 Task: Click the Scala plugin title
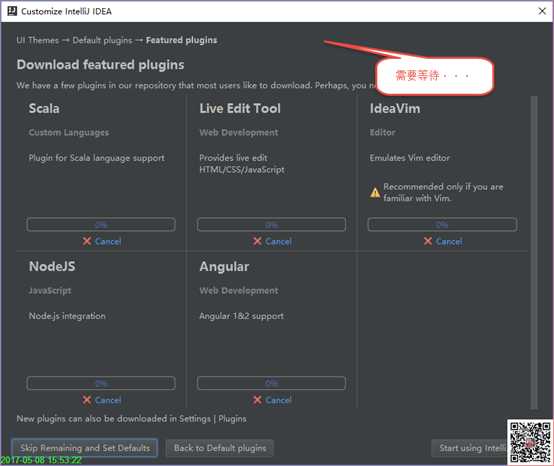[44, 108]
